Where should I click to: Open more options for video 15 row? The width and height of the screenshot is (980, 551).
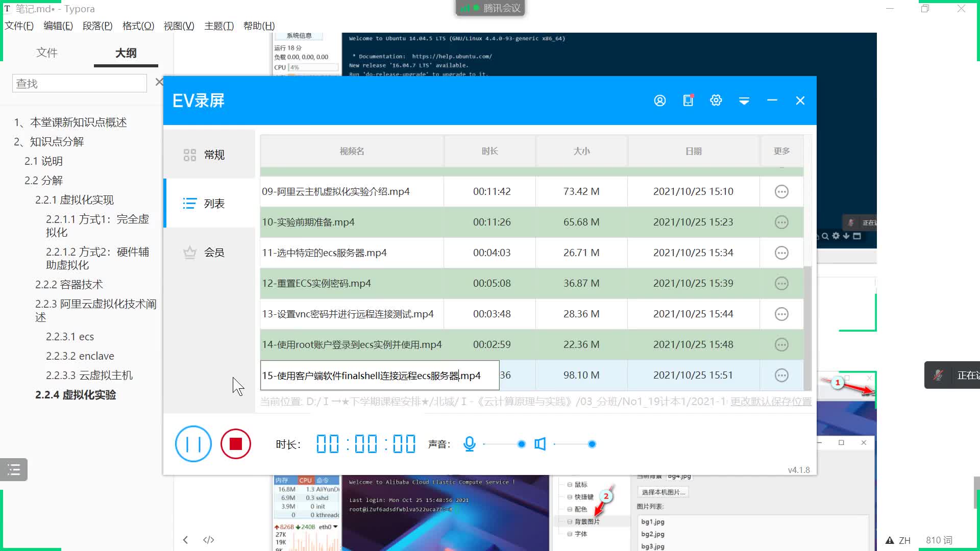tap(781, 375)
